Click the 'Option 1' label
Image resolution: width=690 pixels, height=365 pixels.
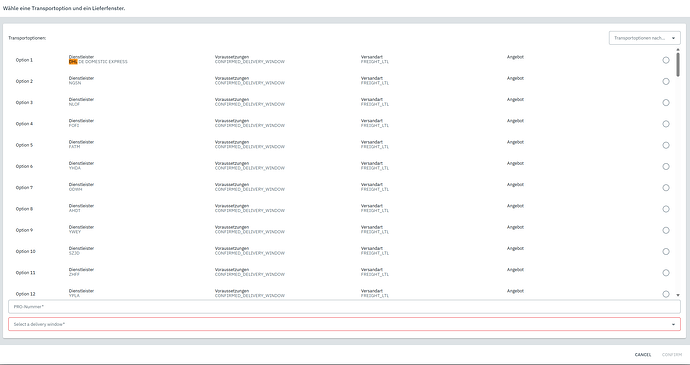coord(24,60)
